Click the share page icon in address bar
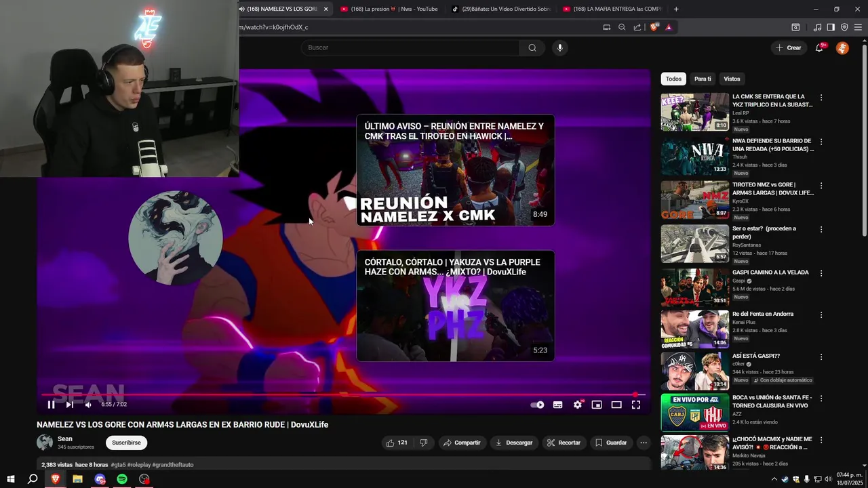Viewport: 868px width, 488px height. (x=637, y=27)
